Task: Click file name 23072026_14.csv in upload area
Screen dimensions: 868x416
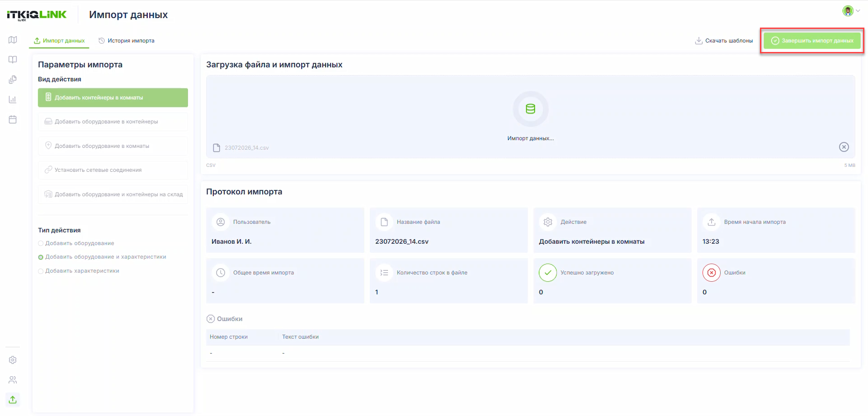Action: point(246,148)
